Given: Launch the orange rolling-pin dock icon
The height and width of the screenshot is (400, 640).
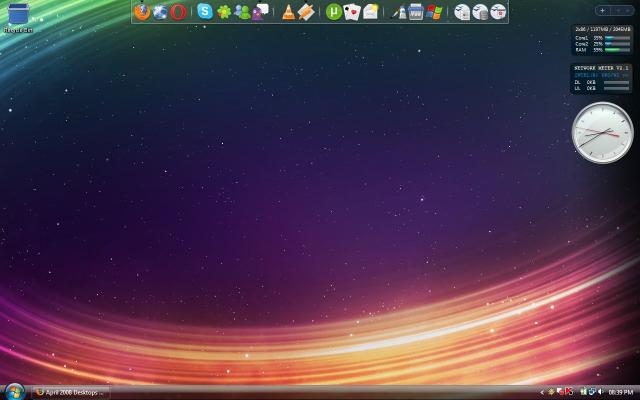Looking at the screenshot, I should tap(306, 12).
